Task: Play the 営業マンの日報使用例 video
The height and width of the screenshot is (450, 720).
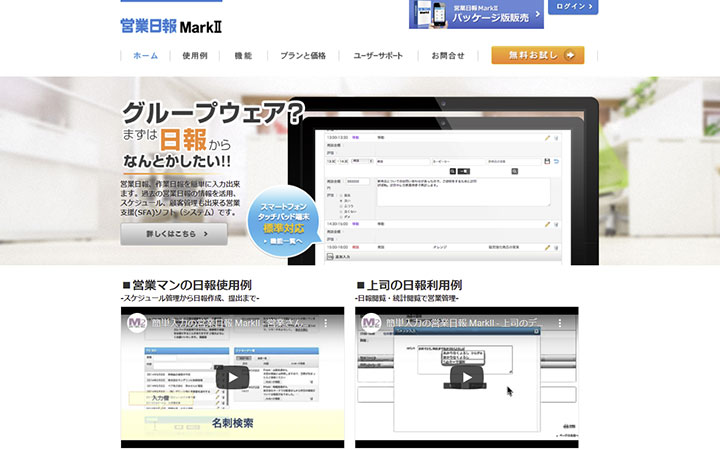Action: 232,377
